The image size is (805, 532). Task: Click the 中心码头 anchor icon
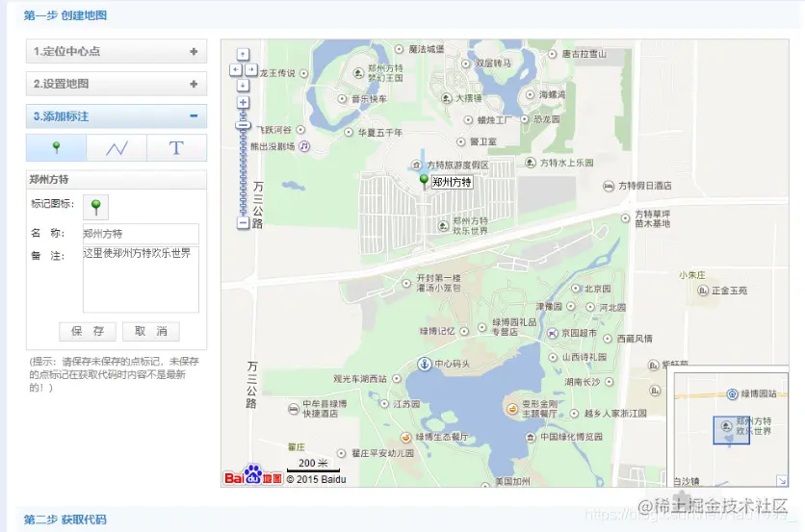tap(424, 364)
